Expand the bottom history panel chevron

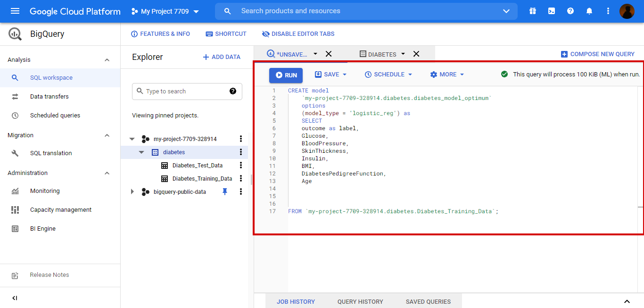tap(627, 301)
